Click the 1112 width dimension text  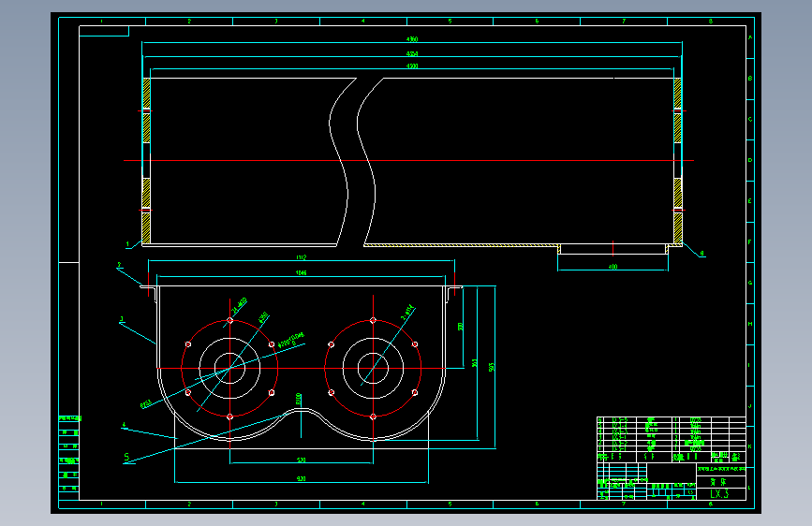click(302, 257)
